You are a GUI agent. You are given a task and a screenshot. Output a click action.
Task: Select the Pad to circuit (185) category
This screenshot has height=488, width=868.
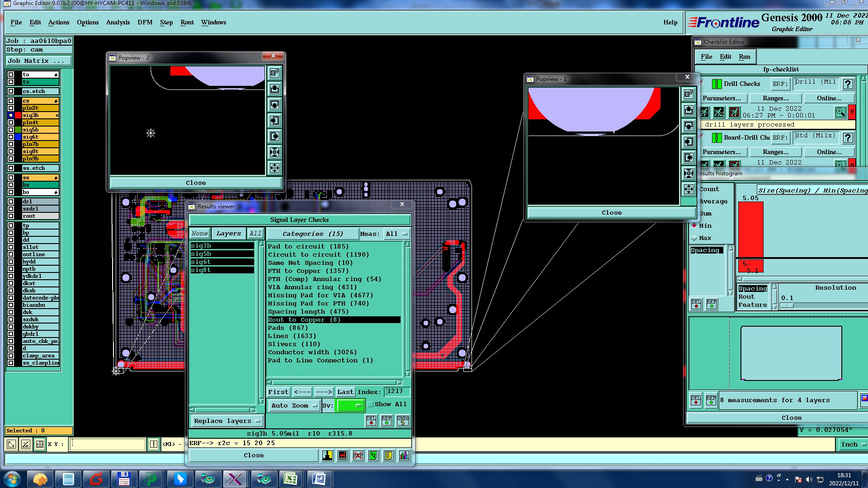pyautogui.click(x=308, y=247)
